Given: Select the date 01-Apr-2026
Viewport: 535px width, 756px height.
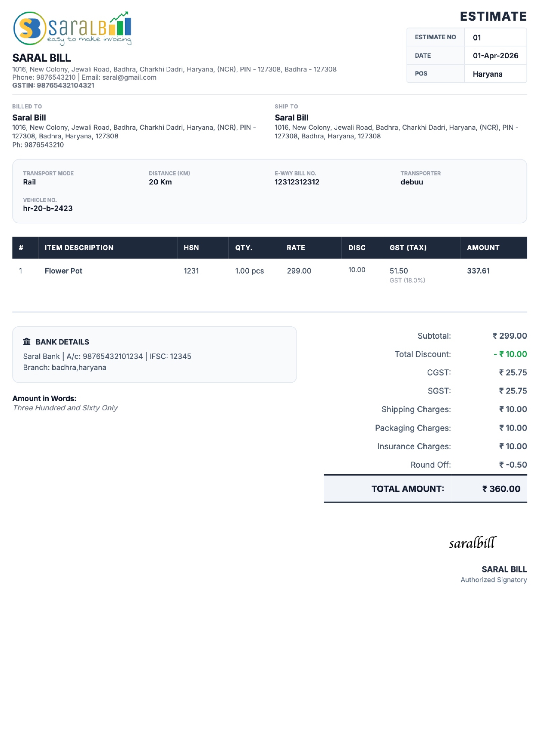Looking at the screenshot, I should click(x=495, y=56).
